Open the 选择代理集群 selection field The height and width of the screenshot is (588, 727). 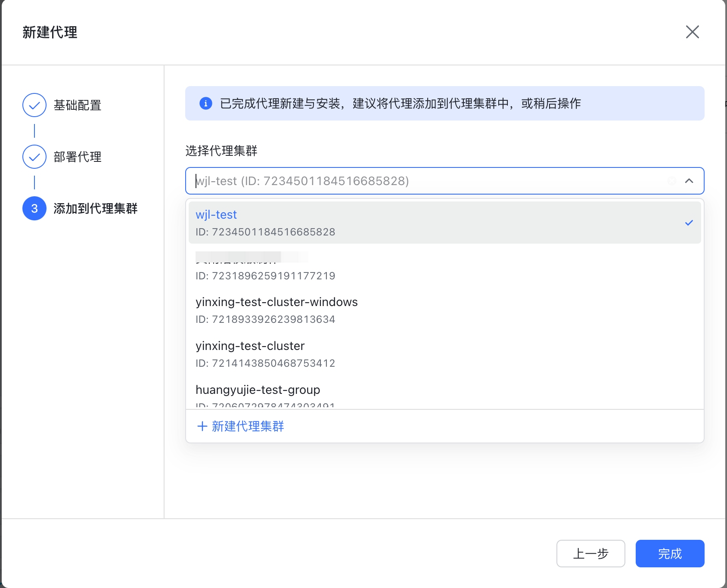(x=431, y=181)
